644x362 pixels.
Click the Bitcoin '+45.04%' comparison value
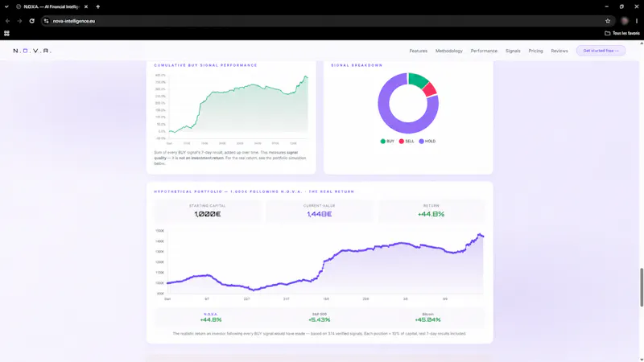point(427,319)
